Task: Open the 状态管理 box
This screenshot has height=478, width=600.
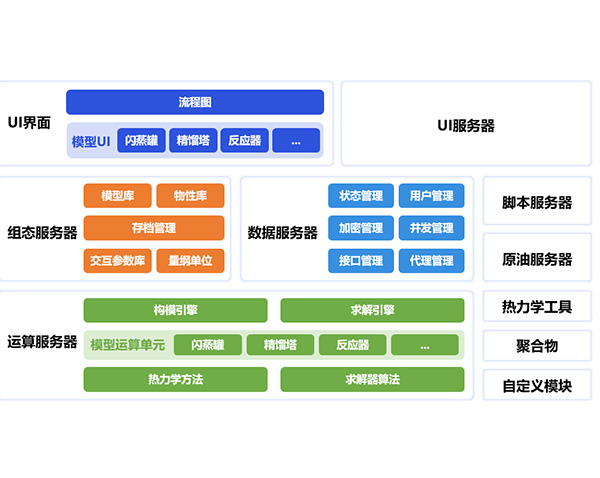Action: coord(361,196)
